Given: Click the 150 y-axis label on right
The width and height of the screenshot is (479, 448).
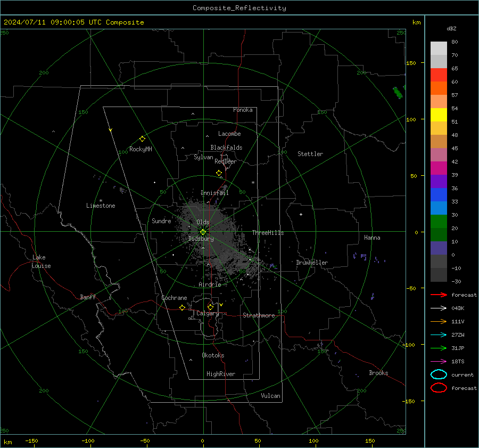Looking at the screenshot, I should (x=411, y=63).
